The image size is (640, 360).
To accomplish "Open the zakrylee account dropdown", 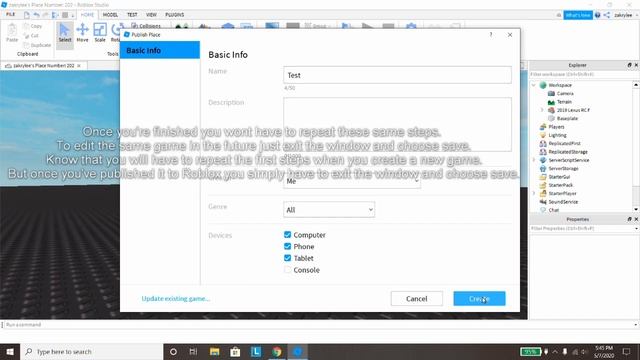I will [626, 15].
